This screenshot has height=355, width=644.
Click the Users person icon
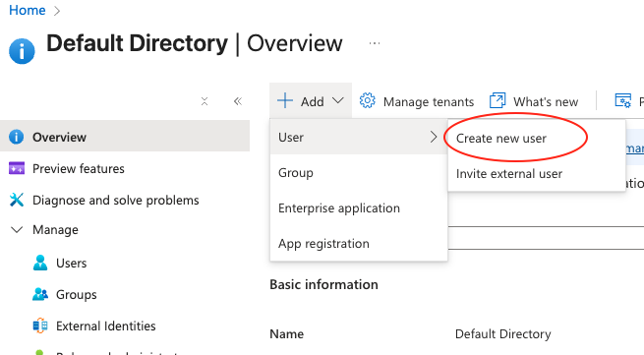click(x=40, y=263)
